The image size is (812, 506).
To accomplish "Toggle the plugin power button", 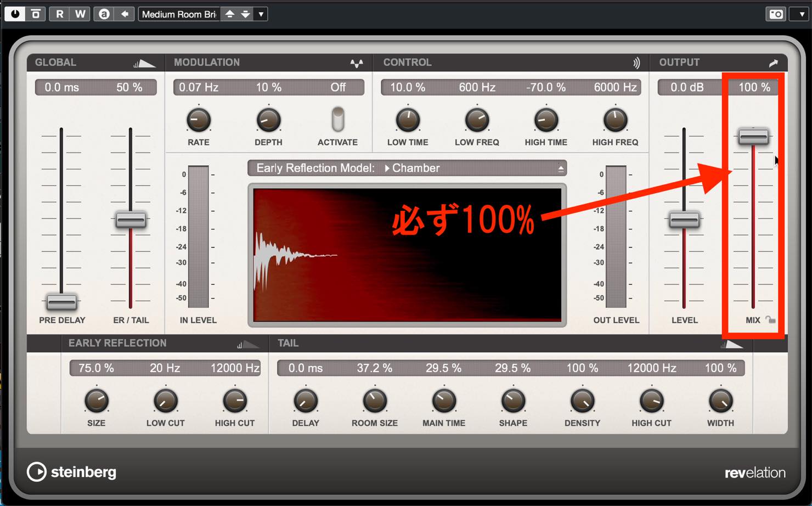I will 15,14.
